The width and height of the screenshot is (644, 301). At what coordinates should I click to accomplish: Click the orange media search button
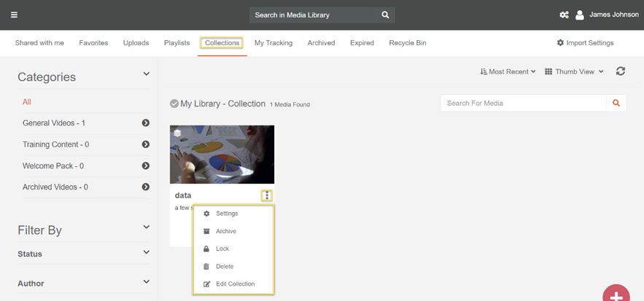616,103
